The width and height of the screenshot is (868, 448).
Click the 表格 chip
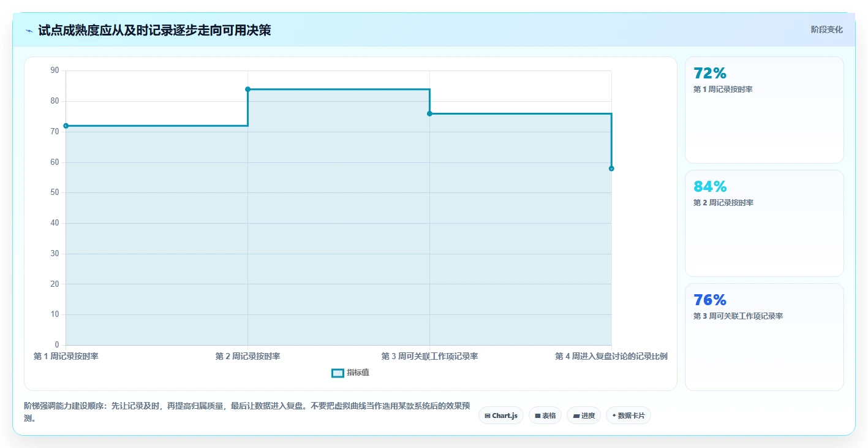click(545, 416)
